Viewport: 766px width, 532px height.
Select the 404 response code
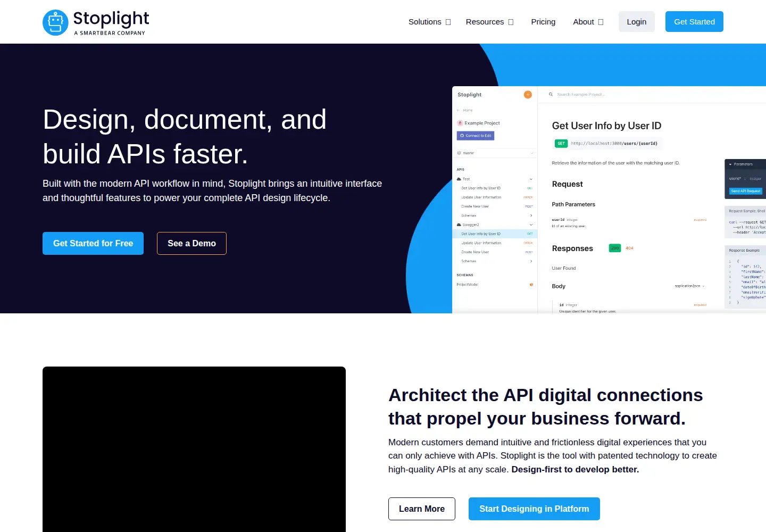point(629,248)
